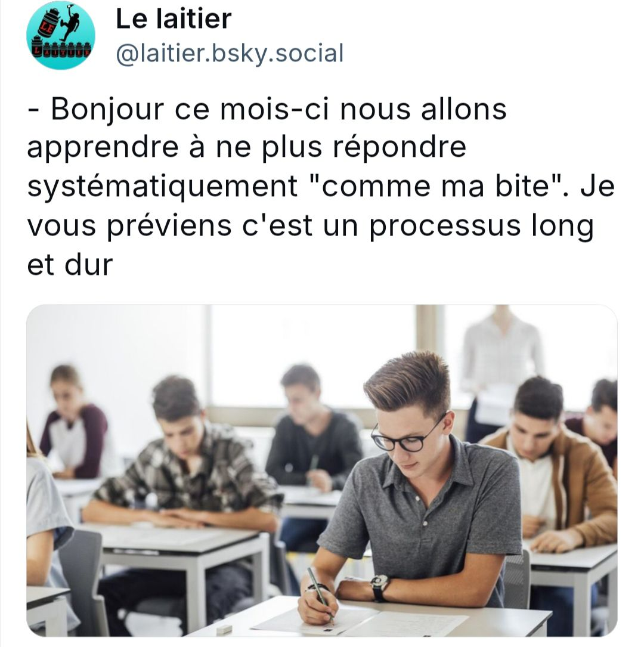644x647 pixels.
Task: Click the kicking figure in the avatar
Action: [x=69, y=24]
